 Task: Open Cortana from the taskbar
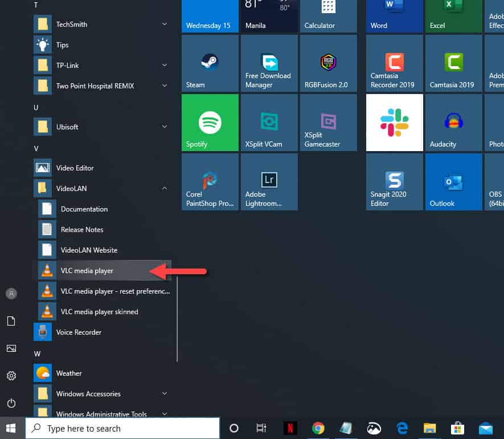234,428
